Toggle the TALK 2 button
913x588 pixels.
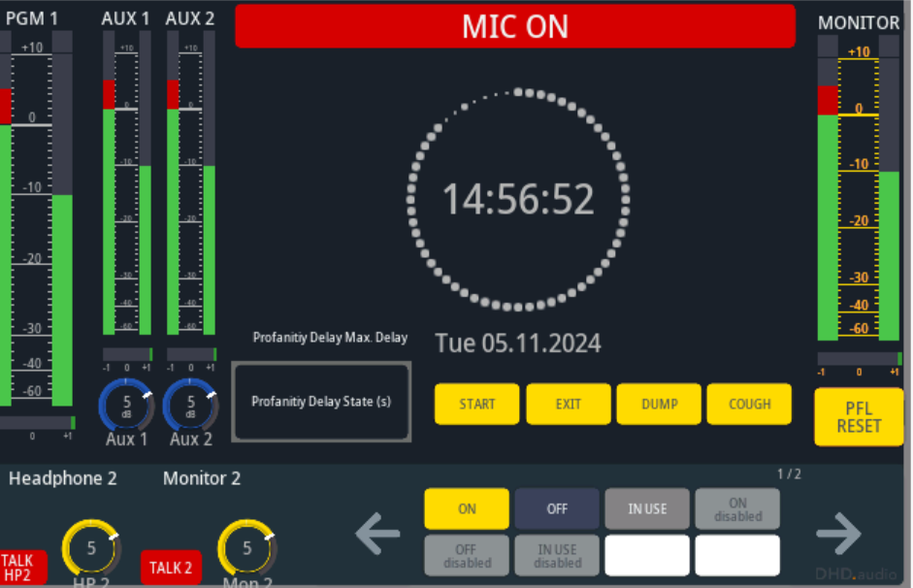[170, 568]
